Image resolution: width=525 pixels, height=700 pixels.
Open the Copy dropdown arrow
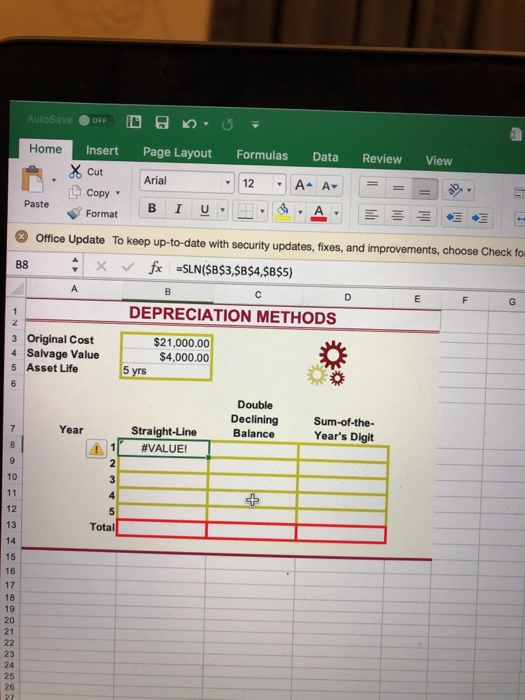[118, 193]
